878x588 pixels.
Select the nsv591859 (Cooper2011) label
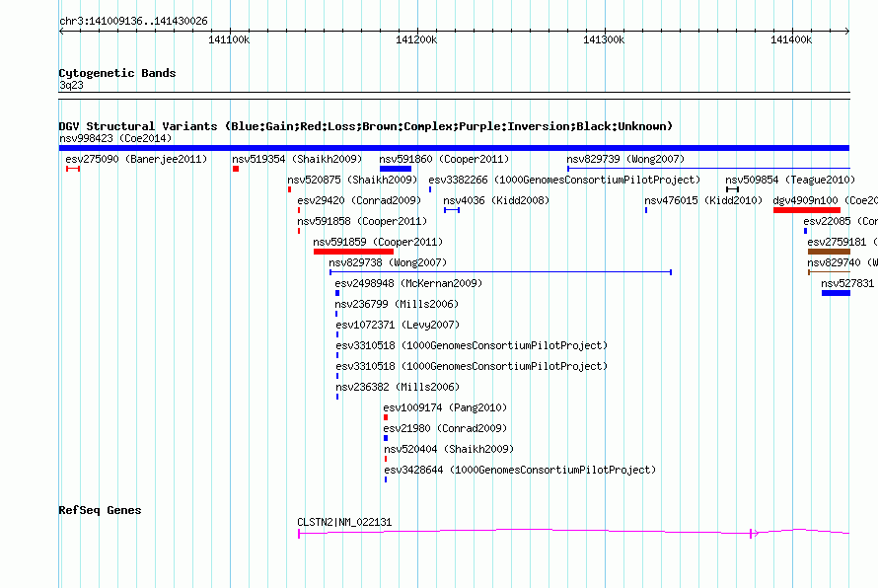tap(378, 242)
